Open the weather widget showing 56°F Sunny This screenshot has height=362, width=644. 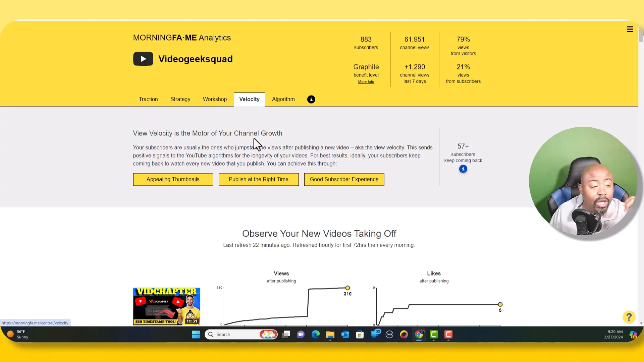18,335
